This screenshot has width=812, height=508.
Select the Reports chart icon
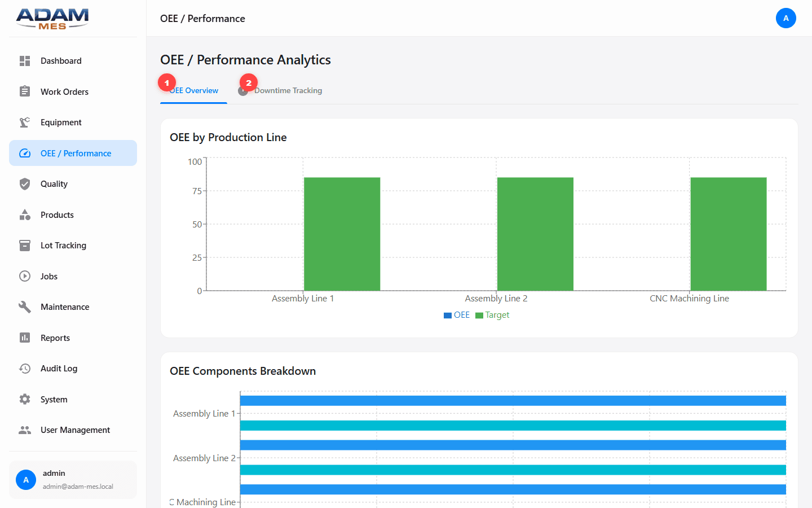coord(25,338)
